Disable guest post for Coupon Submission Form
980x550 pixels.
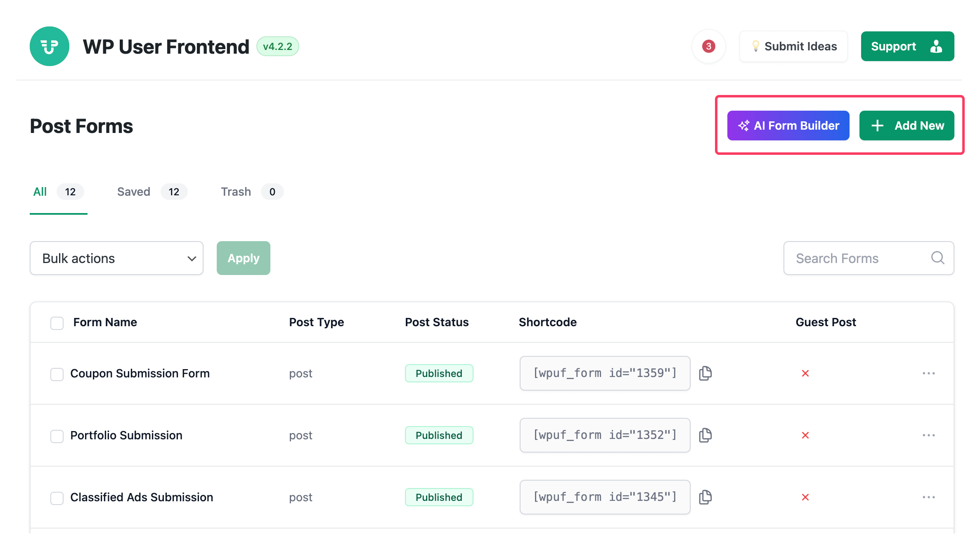[x=805, y=373]
